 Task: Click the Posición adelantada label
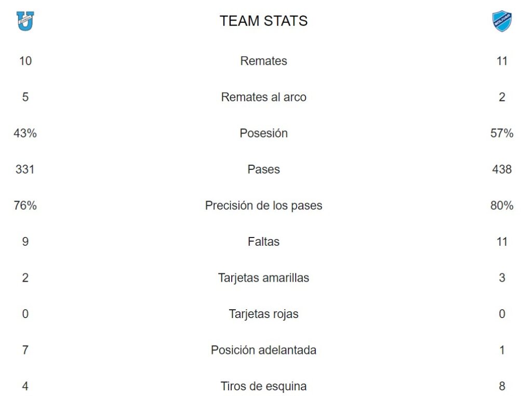click(x=263, y=350)
